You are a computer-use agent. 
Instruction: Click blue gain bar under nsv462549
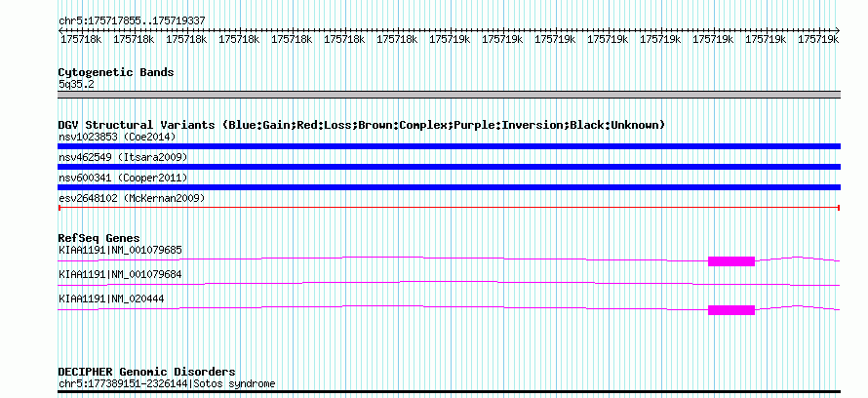pos(449,167)
